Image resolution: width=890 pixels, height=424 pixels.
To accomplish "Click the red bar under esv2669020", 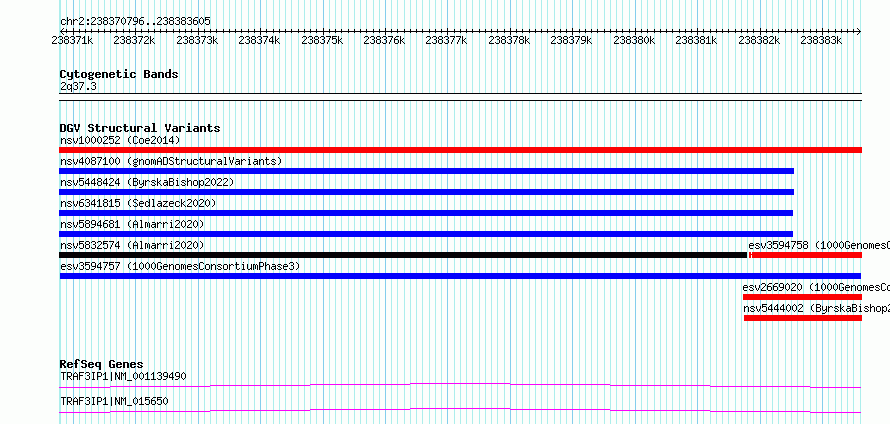I will [x=802, y=297].
